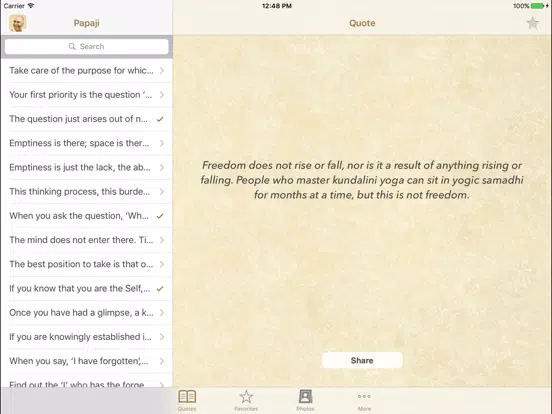552x414 pixels.
Task: Click the Search field
Action: coord(87,46)
